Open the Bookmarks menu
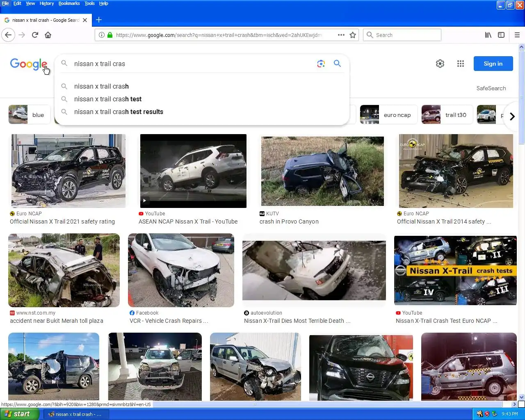This screenshot has height=420, width=525. (x=69, y=3)
